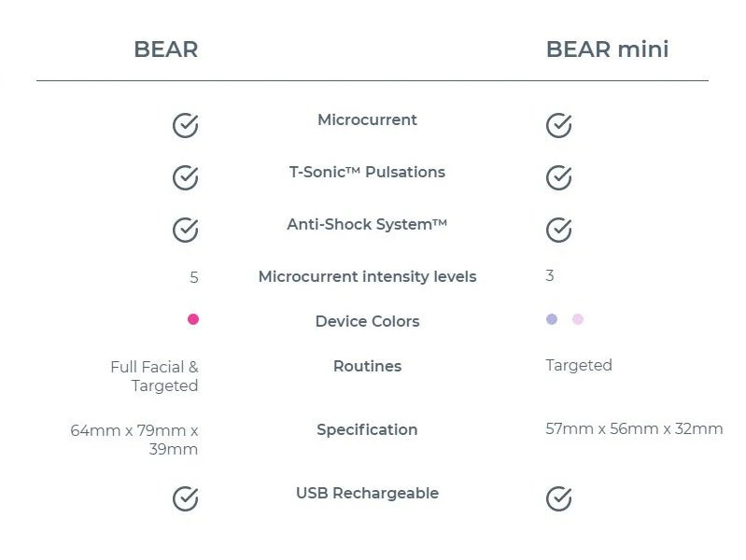Click the Device Colors row label
This screenshot has width=746, height=560.
click(367, 321)
